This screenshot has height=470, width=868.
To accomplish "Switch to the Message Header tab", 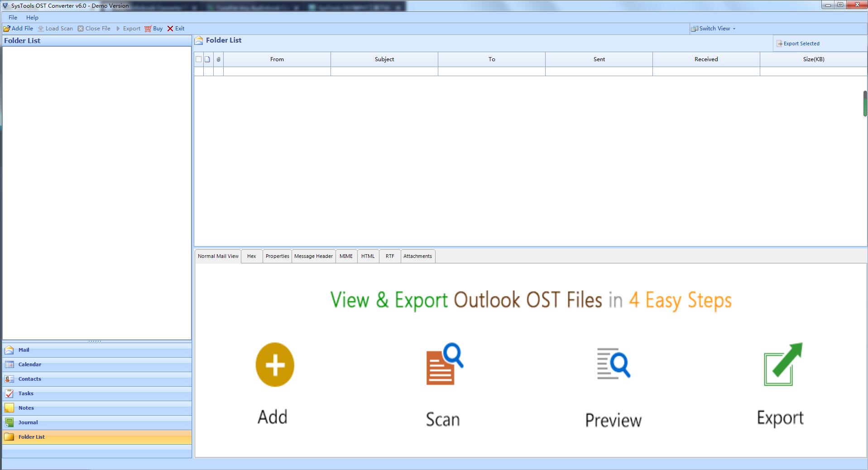I will tap(313, 256).
